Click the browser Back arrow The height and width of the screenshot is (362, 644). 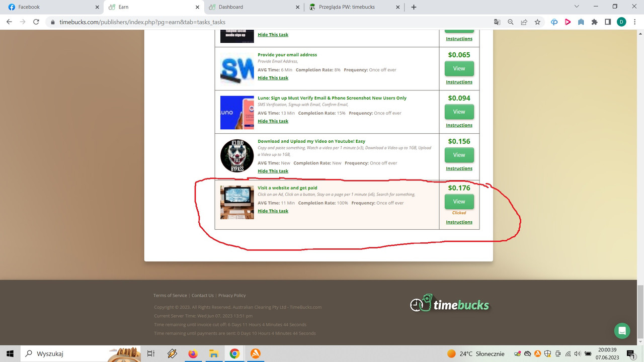click(9, 22)
